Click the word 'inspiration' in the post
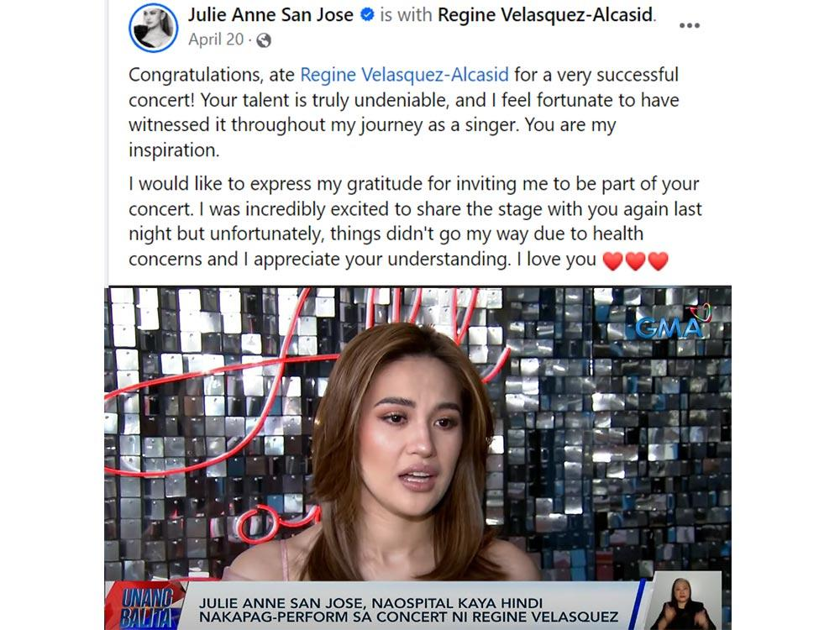This screenshot has width=840, height=630. (173, 150)
